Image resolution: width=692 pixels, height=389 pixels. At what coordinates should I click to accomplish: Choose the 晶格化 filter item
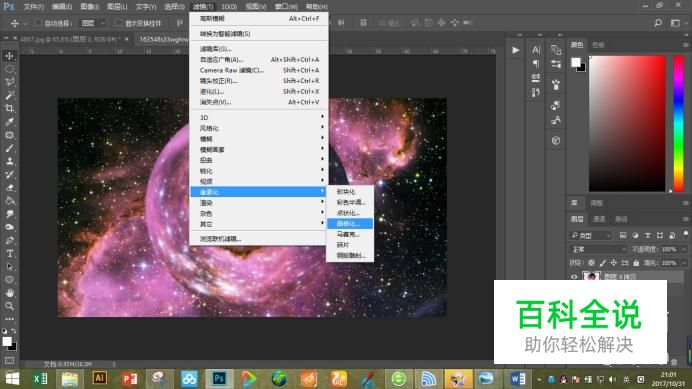coord(350,223)
